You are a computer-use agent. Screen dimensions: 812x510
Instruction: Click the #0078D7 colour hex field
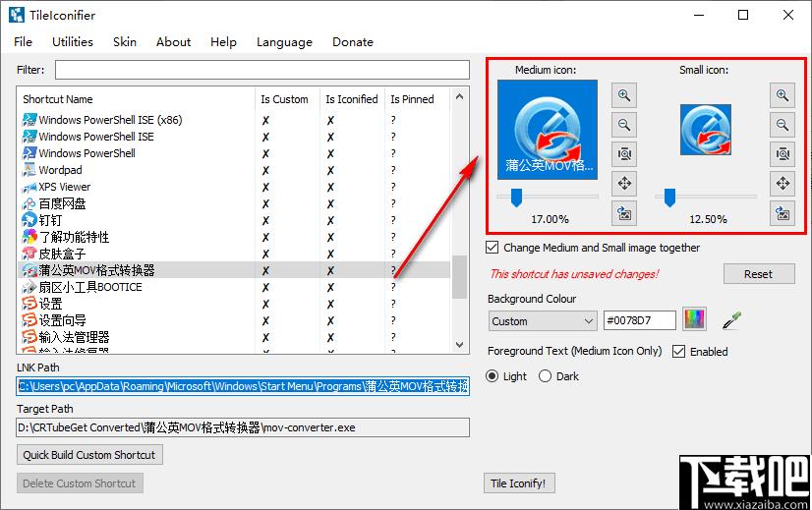point(640,320)
